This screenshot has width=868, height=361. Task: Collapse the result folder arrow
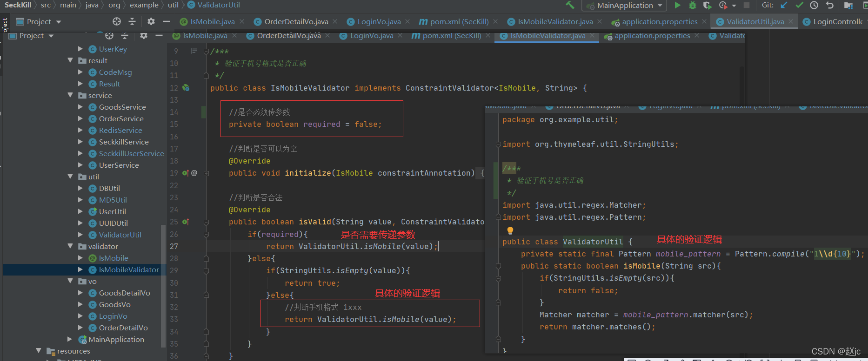[x=70, y=60]
